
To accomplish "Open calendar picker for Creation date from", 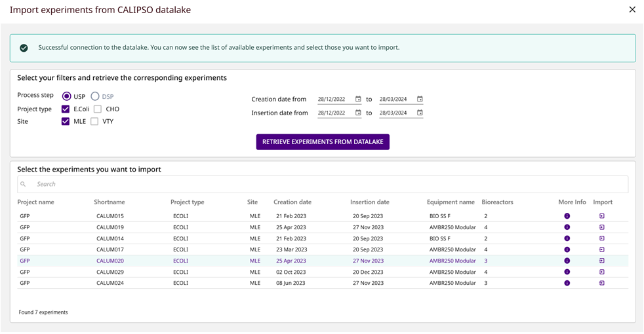I will coord(358,100).
